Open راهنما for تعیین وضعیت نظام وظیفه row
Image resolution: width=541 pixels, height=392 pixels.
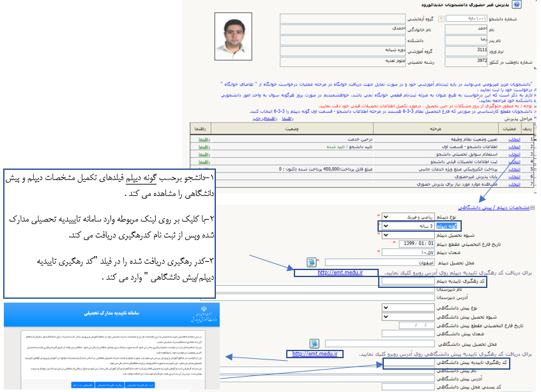(x=204, y=139)
